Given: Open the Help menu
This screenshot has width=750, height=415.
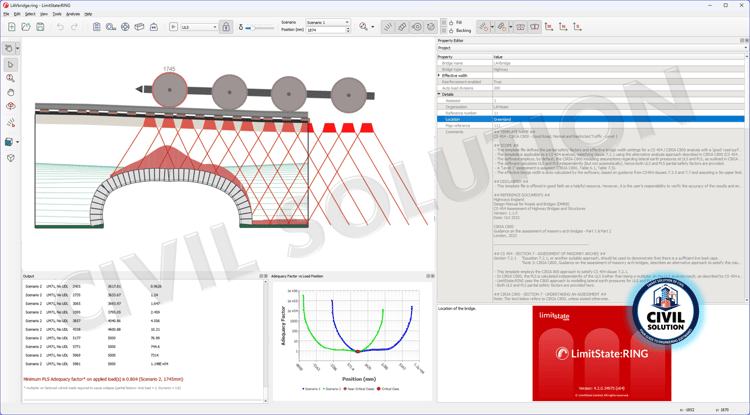Looking at the screenshot, I should (88, 14).
